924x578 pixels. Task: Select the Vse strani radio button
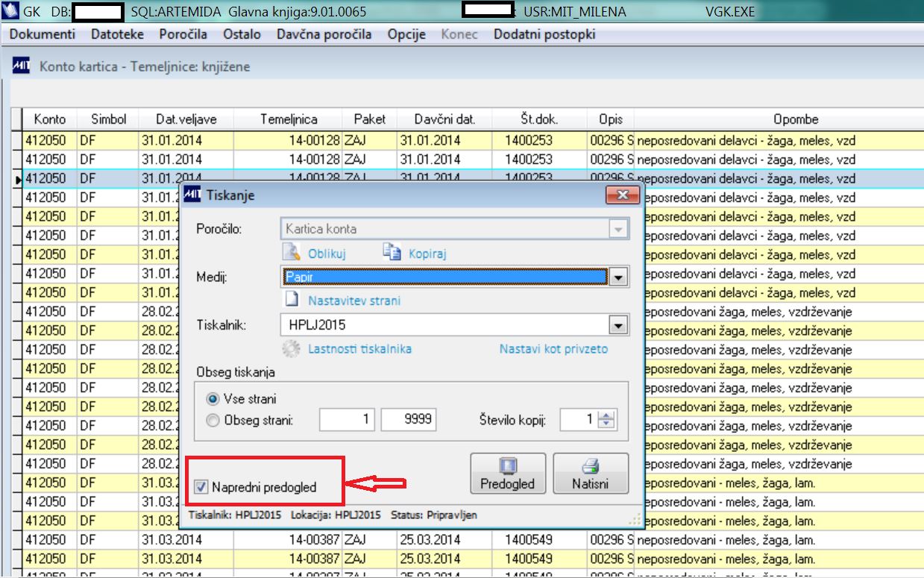tap(213, 399)
